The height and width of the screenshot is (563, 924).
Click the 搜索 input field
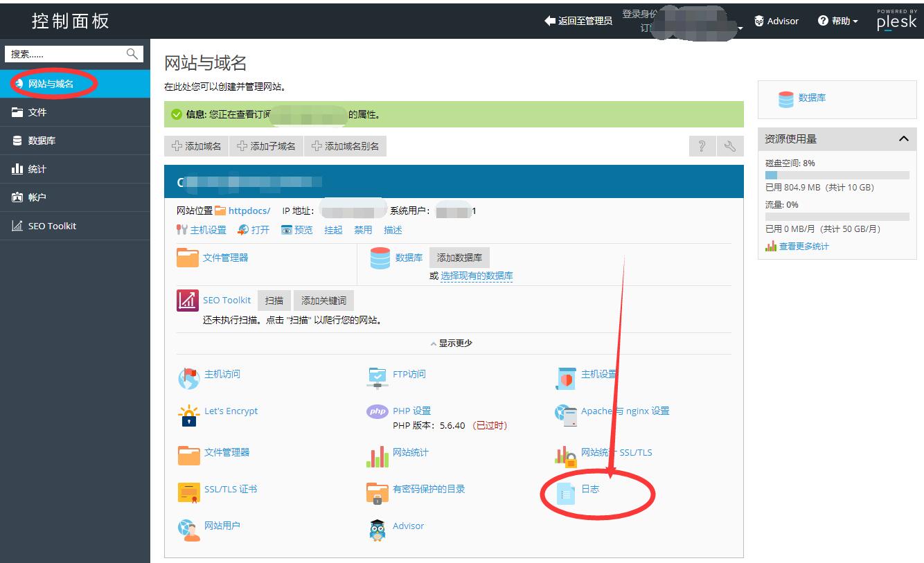click(74, 54)
